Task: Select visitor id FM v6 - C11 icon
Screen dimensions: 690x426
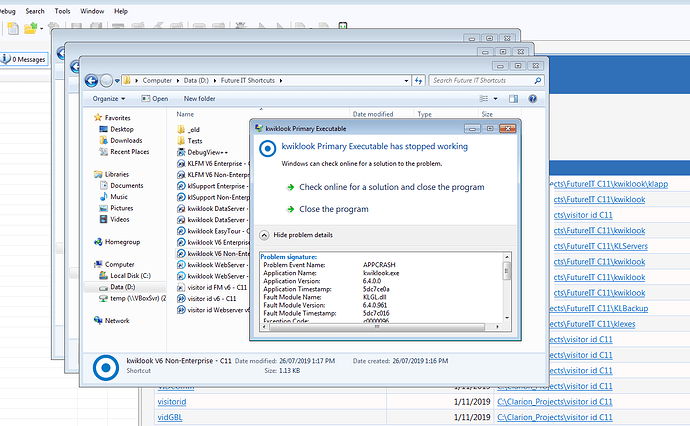Action: (181, 287)
